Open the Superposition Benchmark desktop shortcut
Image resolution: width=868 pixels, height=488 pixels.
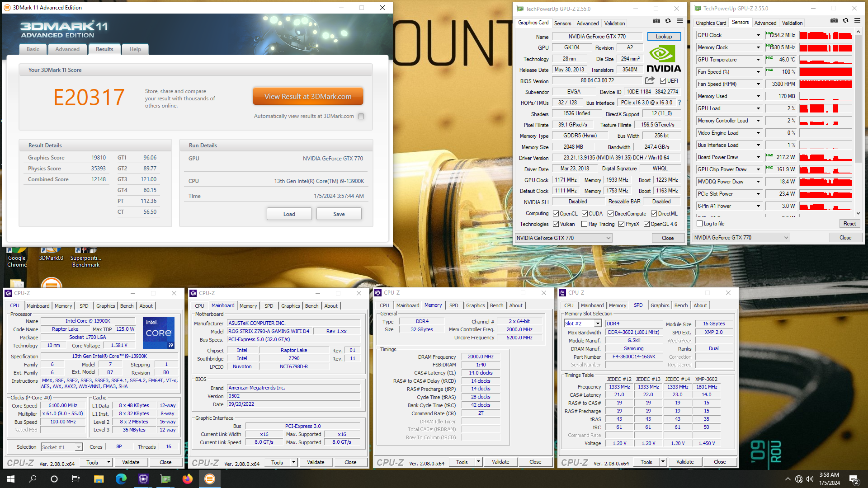coord(86,258)
